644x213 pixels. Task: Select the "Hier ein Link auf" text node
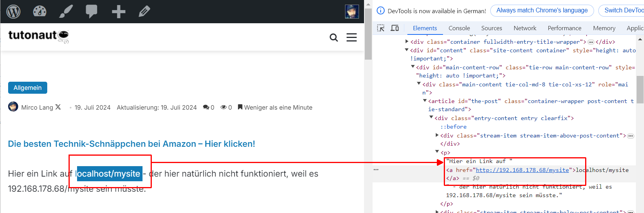coord(479,161)
